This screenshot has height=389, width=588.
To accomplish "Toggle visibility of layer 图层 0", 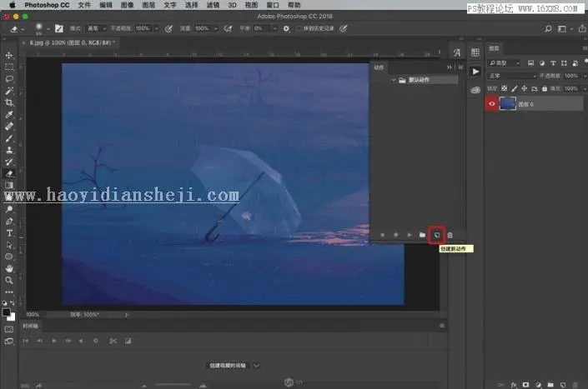I will click(x=491, y=104).
